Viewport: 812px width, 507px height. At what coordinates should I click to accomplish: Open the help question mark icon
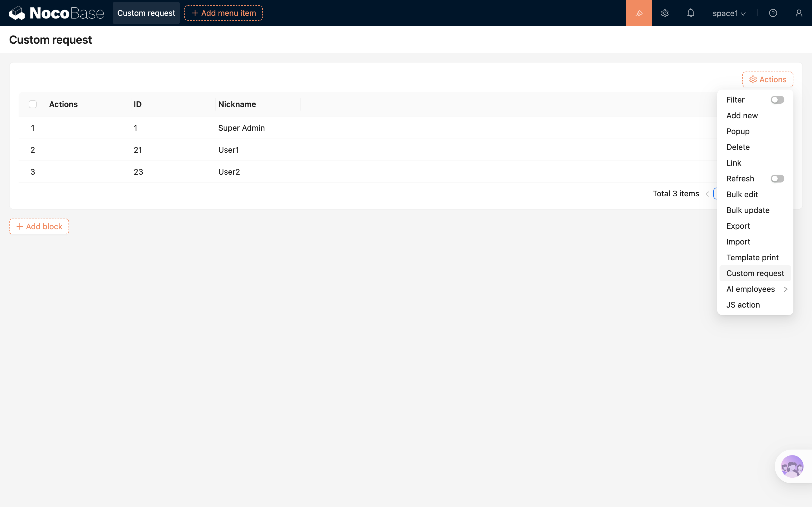point(773,13)
